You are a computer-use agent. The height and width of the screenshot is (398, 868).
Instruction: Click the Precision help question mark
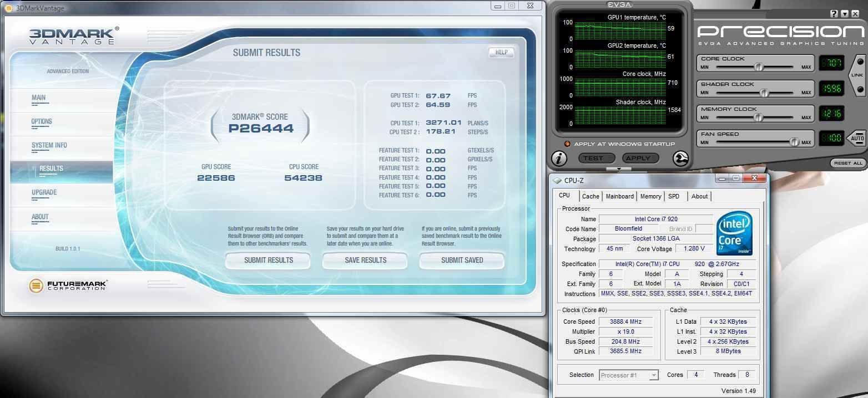click(834, 14)
